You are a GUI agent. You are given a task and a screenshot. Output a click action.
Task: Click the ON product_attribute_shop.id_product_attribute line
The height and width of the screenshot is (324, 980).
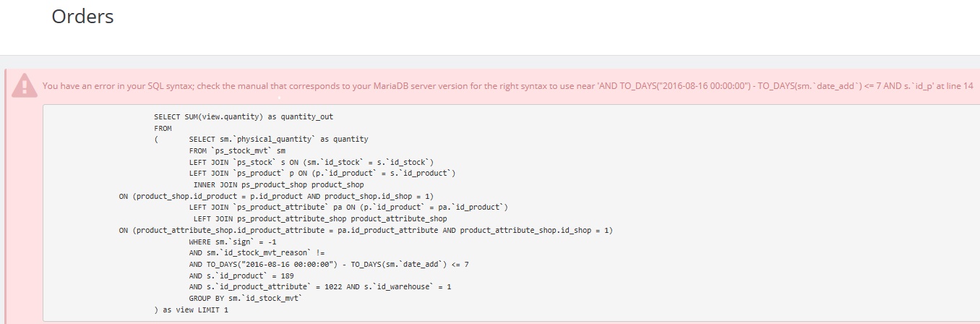366,230
